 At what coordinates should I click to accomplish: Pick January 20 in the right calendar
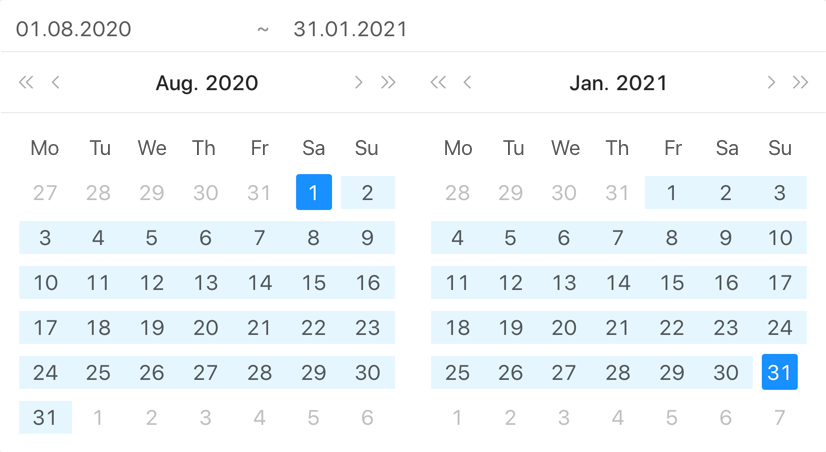tap(564, 328)
